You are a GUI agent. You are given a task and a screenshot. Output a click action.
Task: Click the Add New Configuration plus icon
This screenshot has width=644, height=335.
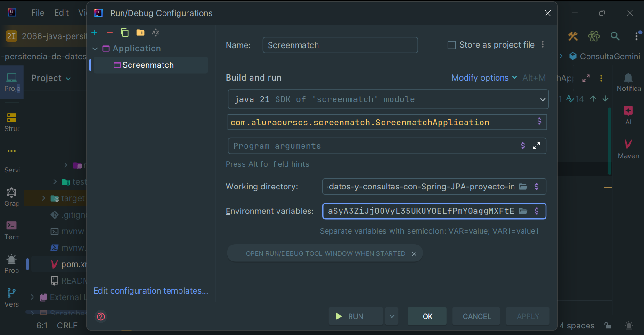pos(94,33)
